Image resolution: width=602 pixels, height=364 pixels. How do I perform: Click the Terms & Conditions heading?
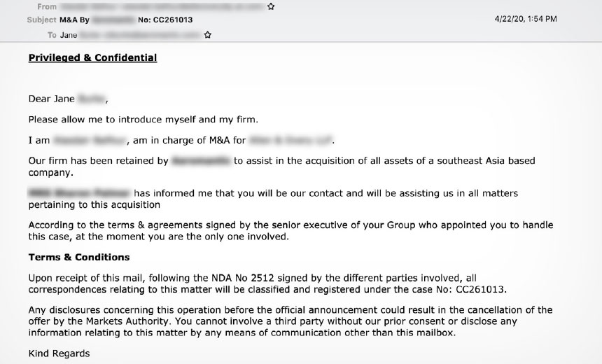[x=79, y=258]
